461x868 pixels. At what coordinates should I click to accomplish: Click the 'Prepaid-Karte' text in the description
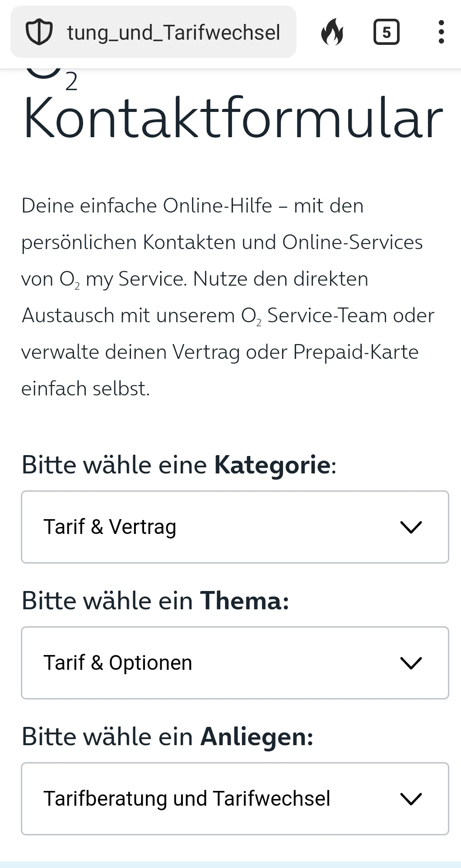click(356, 352)
